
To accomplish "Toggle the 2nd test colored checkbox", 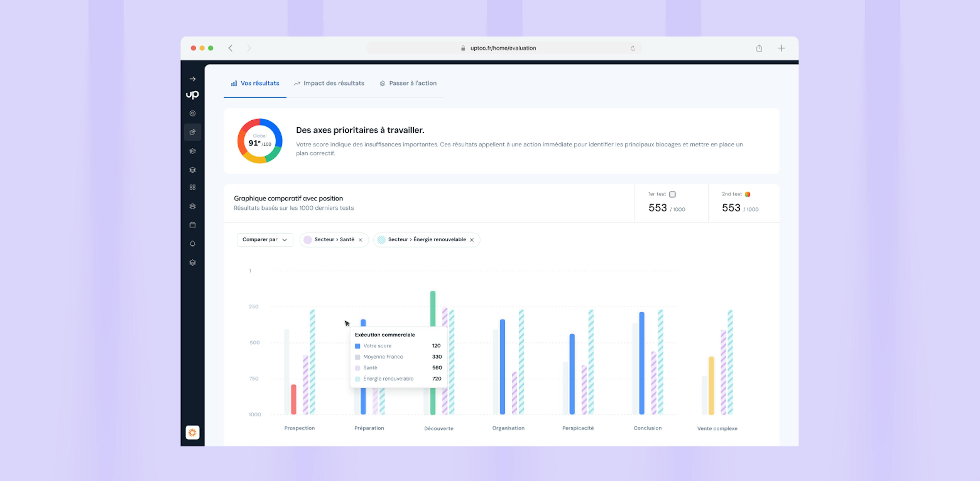I will coord(747,194).
